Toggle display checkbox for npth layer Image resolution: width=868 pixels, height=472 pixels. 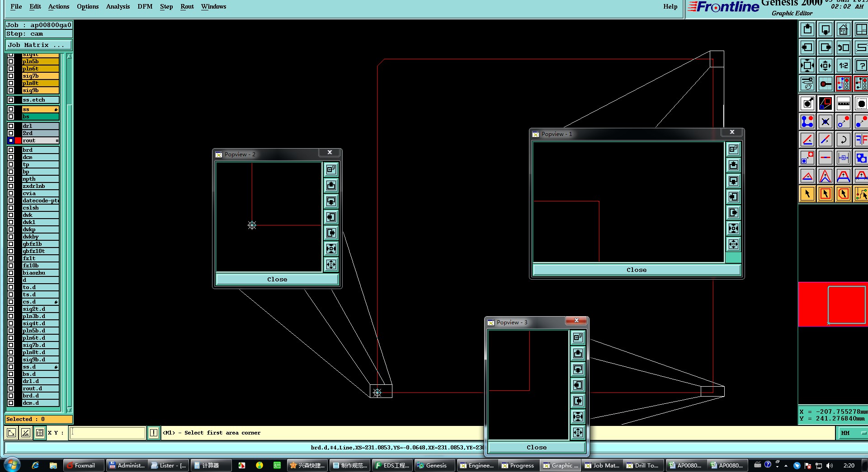coord(11,179)
